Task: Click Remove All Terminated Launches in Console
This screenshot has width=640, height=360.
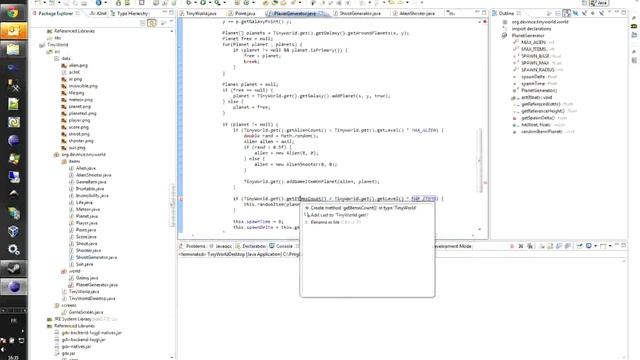Action: [530, 246]
